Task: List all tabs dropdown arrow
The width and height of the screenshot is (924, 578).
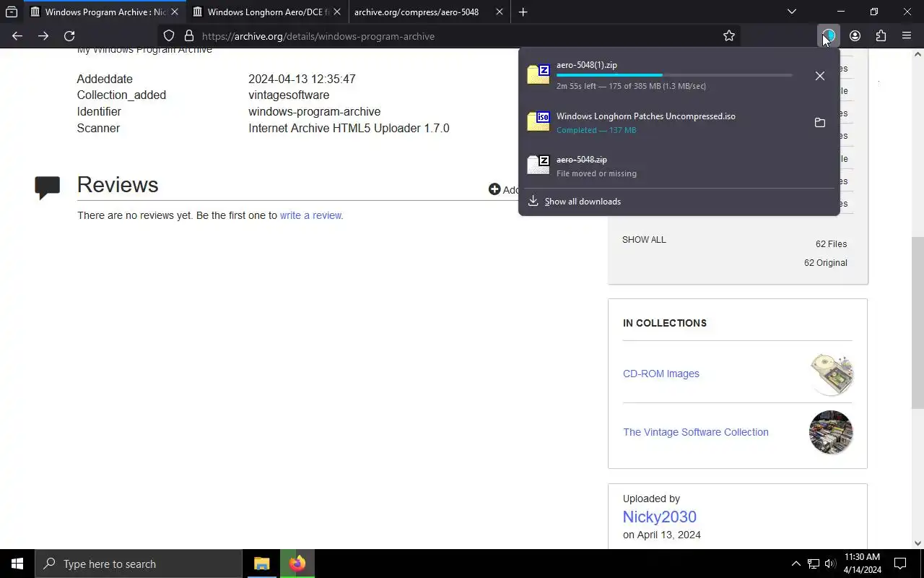Action: [792, 12]
